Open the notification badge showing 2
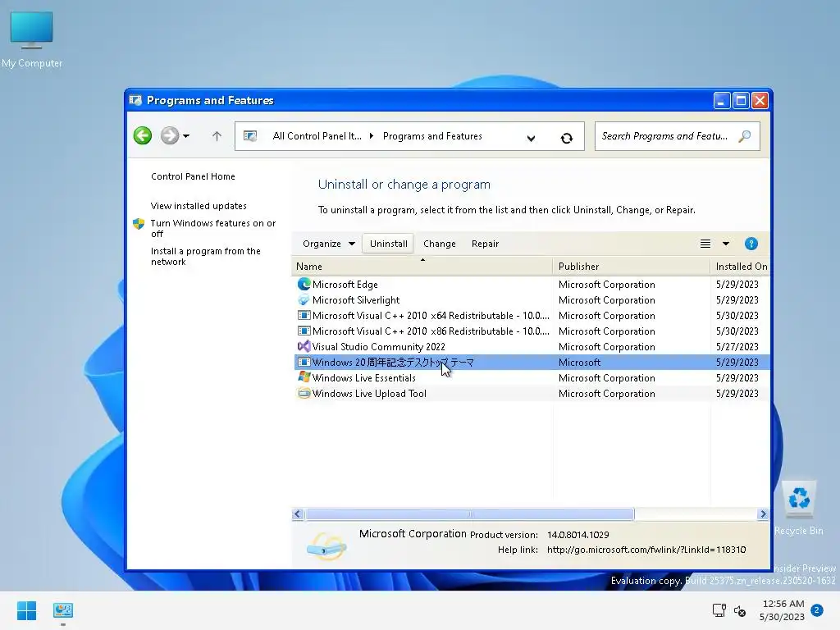This screenshot has width=840, height=630. point(817,610)
